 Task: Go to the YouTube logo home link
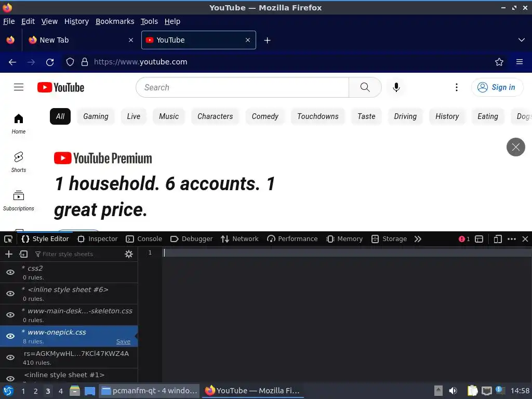tap(61, 87)
